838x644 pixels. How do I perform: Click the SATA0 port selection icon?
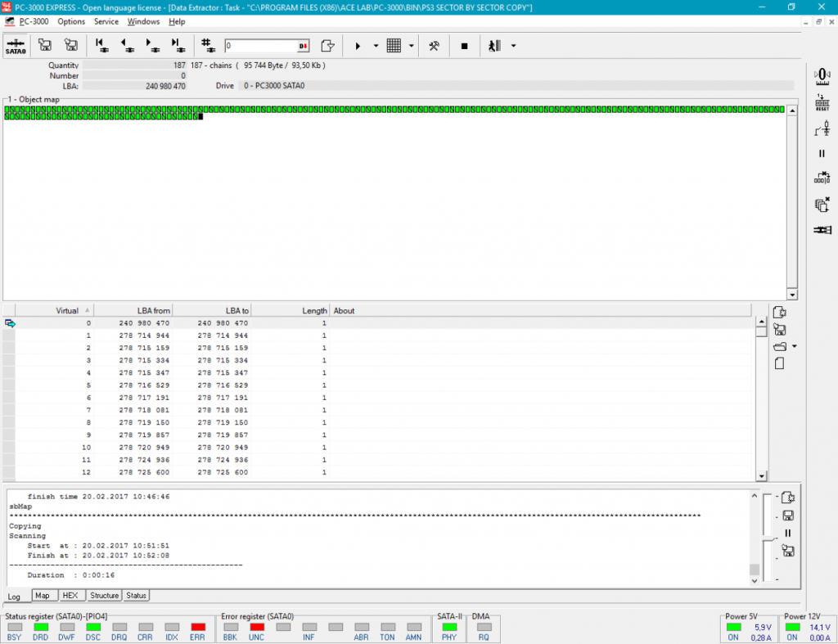click(x=15, y=46)
